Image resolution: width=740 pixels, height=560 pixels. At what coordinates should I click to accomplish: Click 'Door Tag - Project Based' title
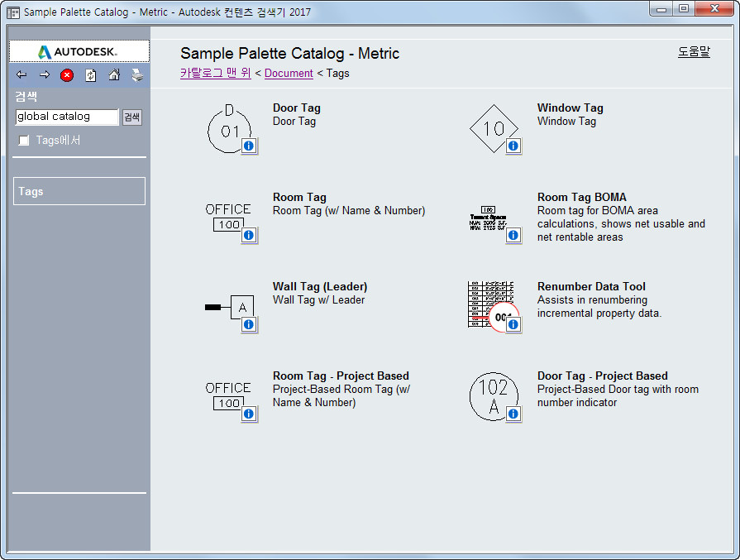click(602, 376)
